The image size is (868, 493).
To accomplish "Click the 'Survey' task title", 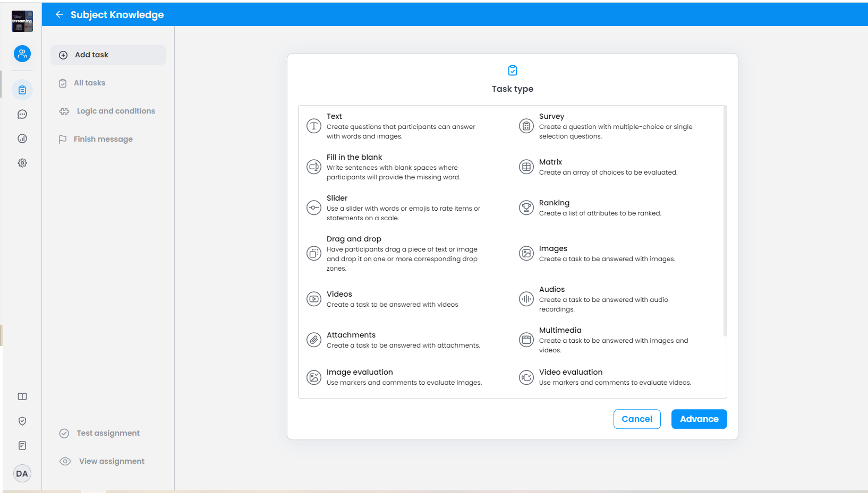I will pos(551,116).
